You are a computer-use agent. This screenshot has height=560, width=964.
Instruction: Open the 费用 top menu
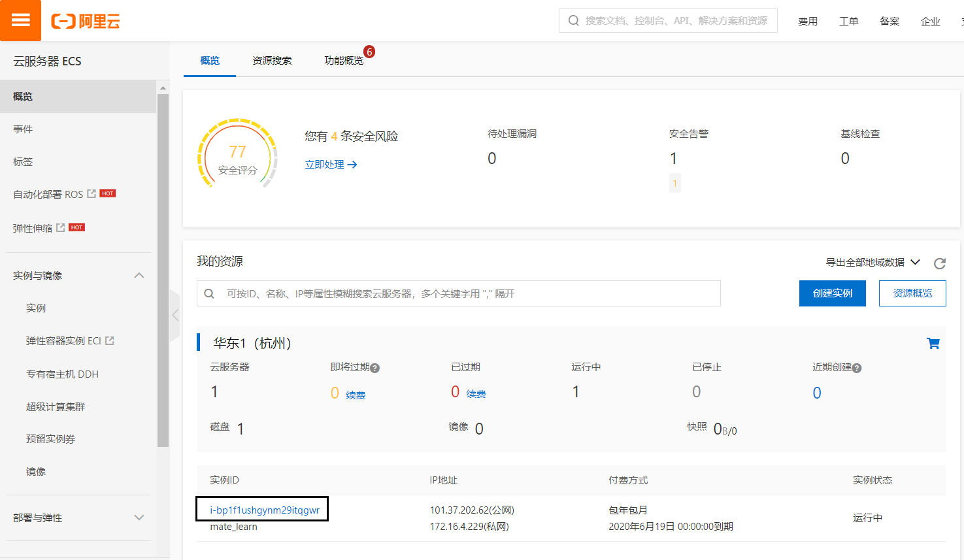click(808, 21)
